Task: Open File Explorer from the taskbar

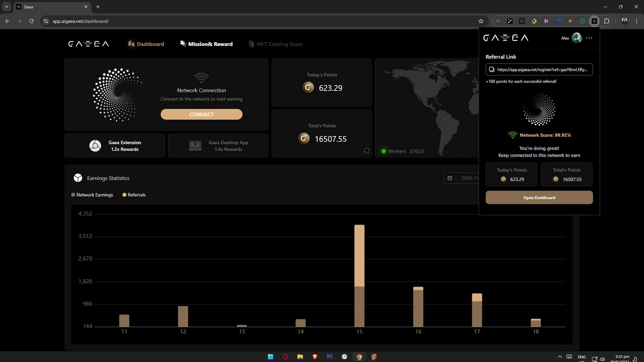Action: (x=300, y=357)
